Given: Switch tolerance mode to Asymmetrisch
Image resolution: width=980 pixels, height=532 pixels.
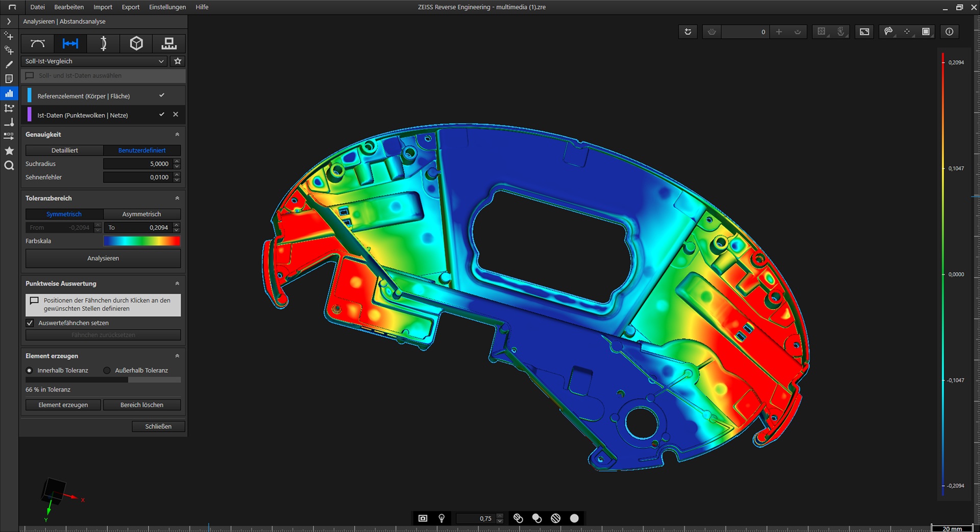Looking at the screenshot, I should (142, 214).
